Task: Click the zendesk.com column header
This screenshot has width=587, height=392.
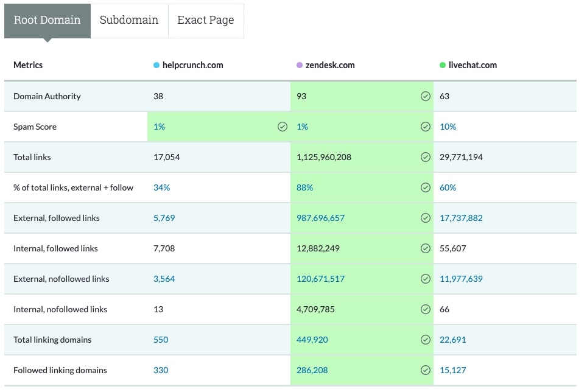Action: (330, 65)
